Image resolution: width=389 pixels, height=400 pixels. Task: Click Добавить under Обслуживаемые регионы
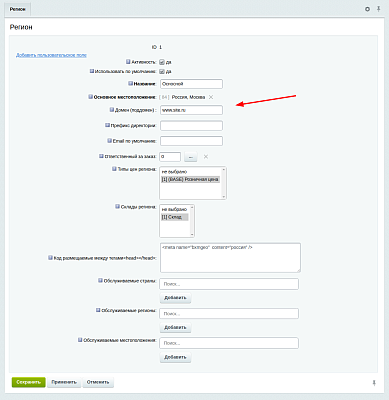(175, 327)
